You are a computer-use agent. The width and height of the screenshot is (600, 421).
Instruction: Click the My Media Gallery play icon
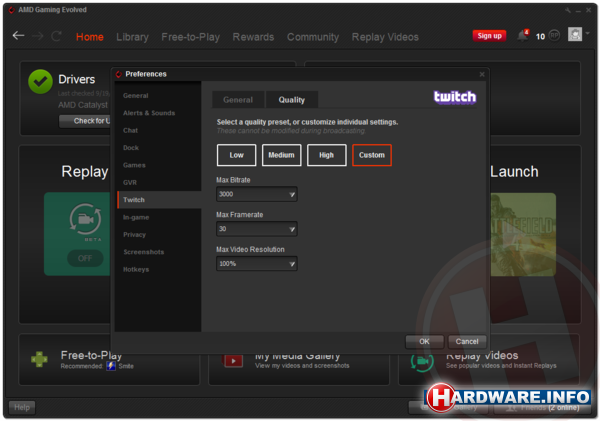[233, 361]
